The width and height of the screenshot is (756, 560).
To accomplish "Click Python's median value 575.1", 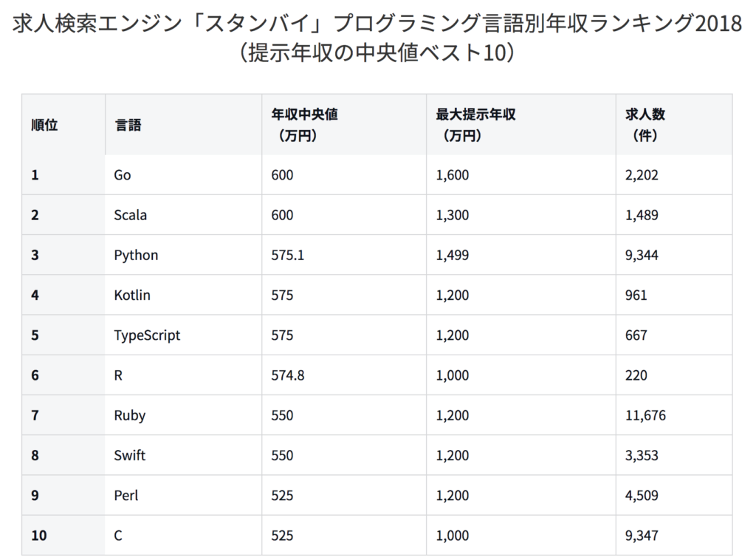I will pyautogui.click(x=288, y=255).
